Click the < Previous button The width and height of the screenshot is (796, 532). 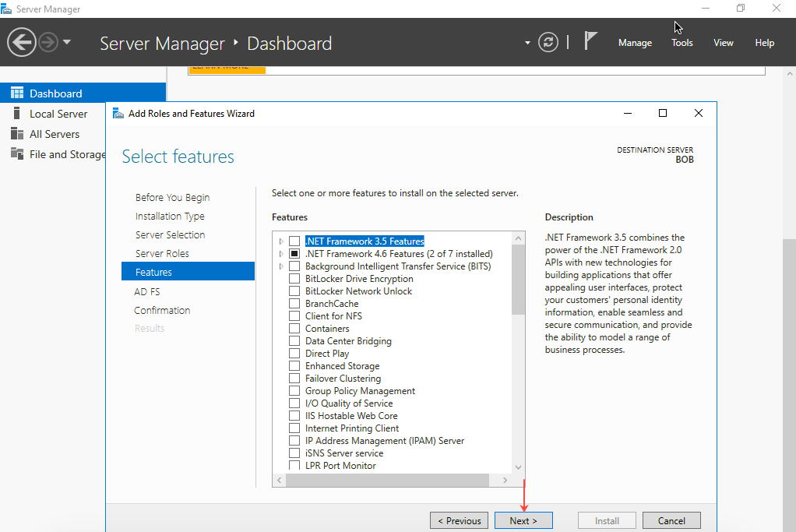pos(459,520)
